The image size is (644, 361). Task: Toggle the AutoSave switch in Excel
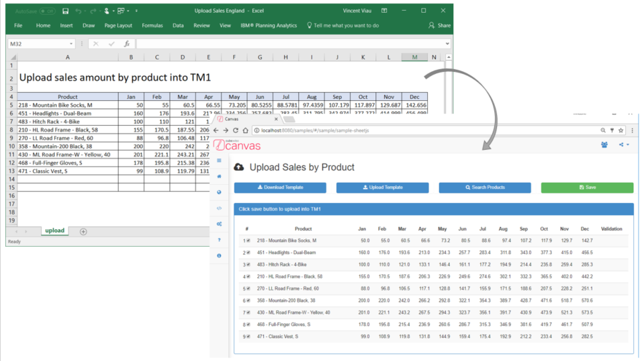coord(47,11)
